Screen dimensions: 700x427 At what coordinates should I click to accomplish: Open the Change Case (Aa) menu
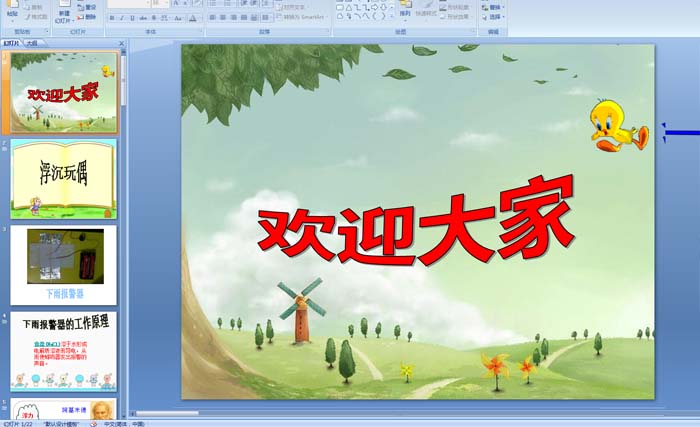(x=178, y=18)
